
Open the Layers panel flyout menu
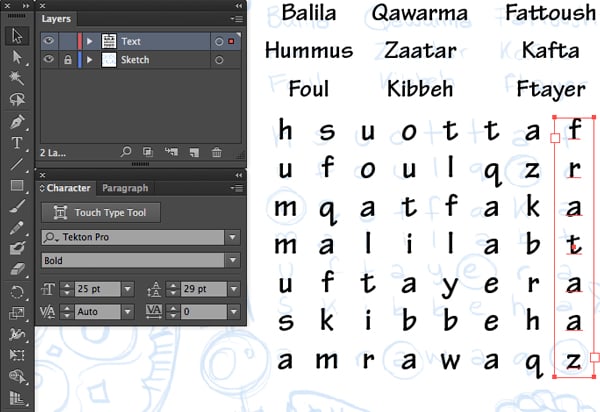[x=236, y=19]
